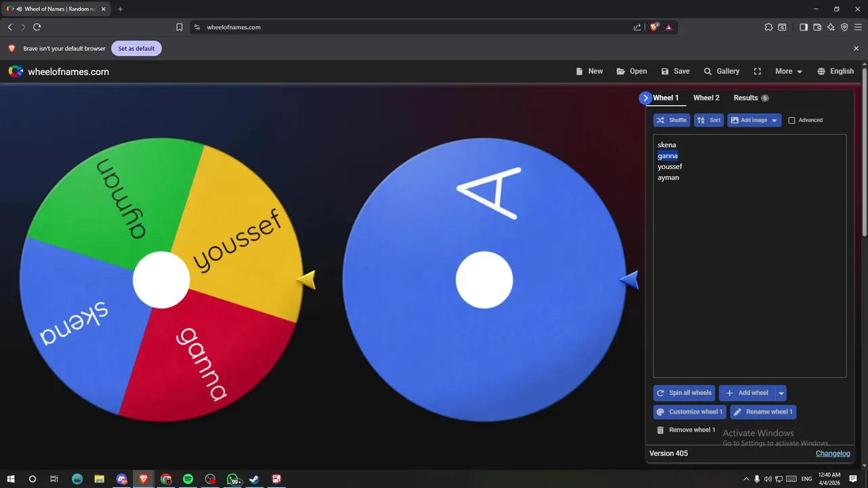Open the Gallery search
Viewport: 868px width, 488px height.
click(x=722, y=71)
